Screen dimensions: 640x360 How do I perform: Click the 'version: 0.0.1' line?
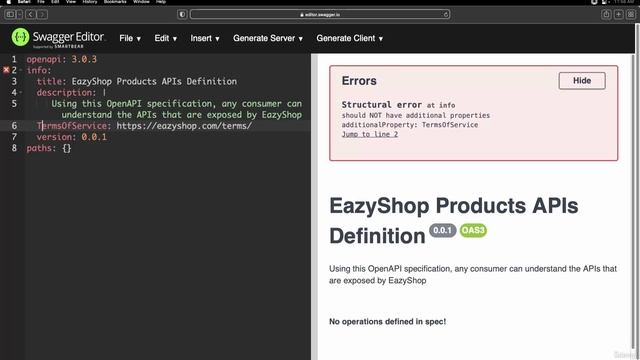point(72,137)
